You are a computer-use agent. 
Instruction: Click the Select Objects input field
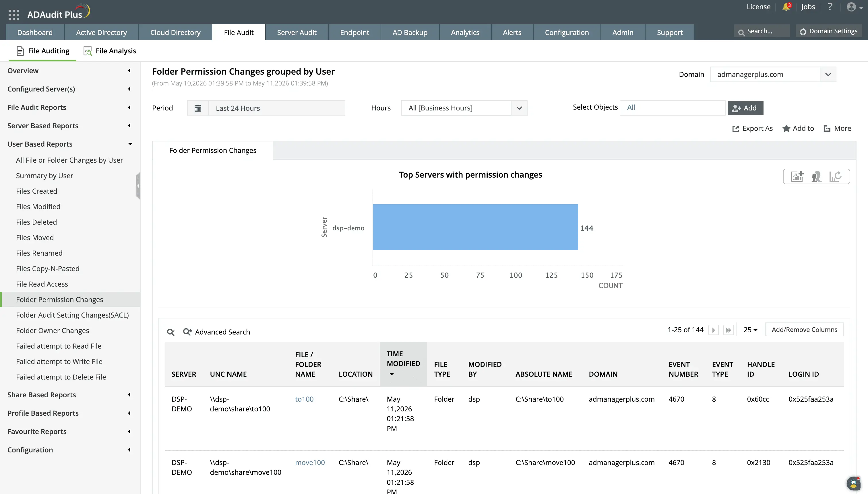(x=673, y=108)
